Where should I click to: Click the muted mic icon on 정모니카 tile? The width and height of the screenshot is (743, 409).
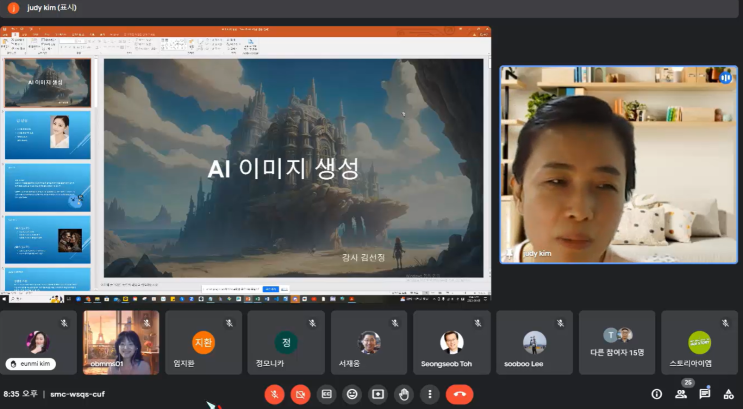pos(312,323)
